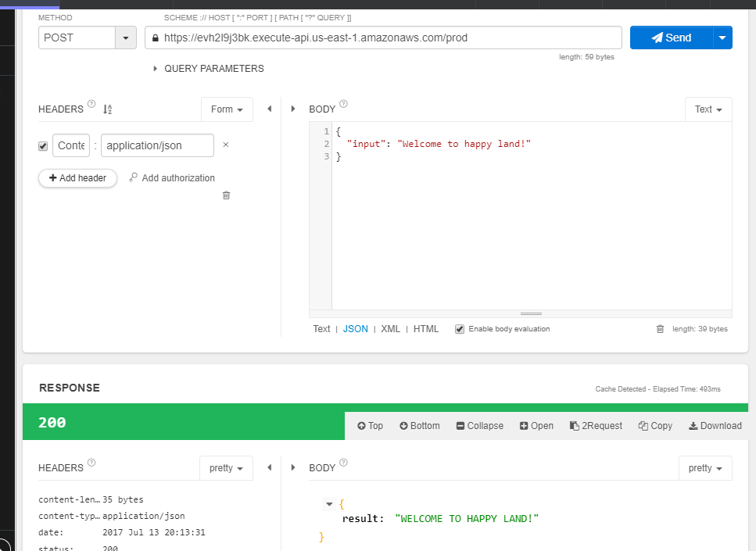Click the trash icon under headers

[227, 195]
